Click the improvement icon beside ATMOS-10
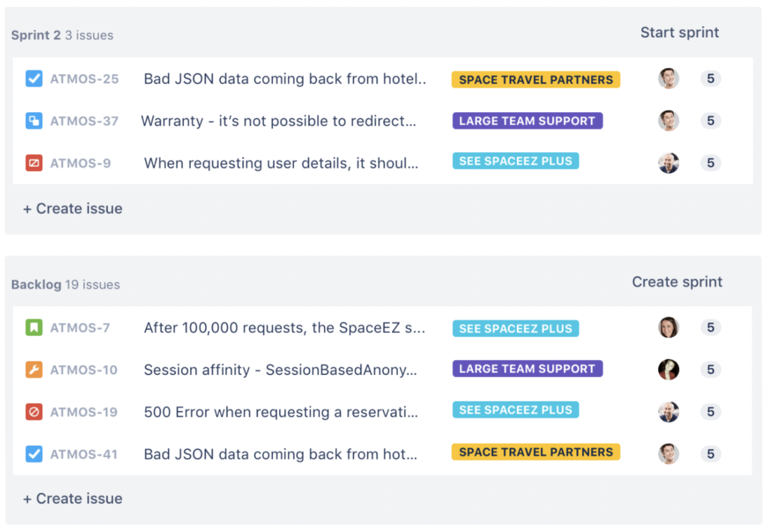This screenshot has width=766, height=532. (33, 369)
